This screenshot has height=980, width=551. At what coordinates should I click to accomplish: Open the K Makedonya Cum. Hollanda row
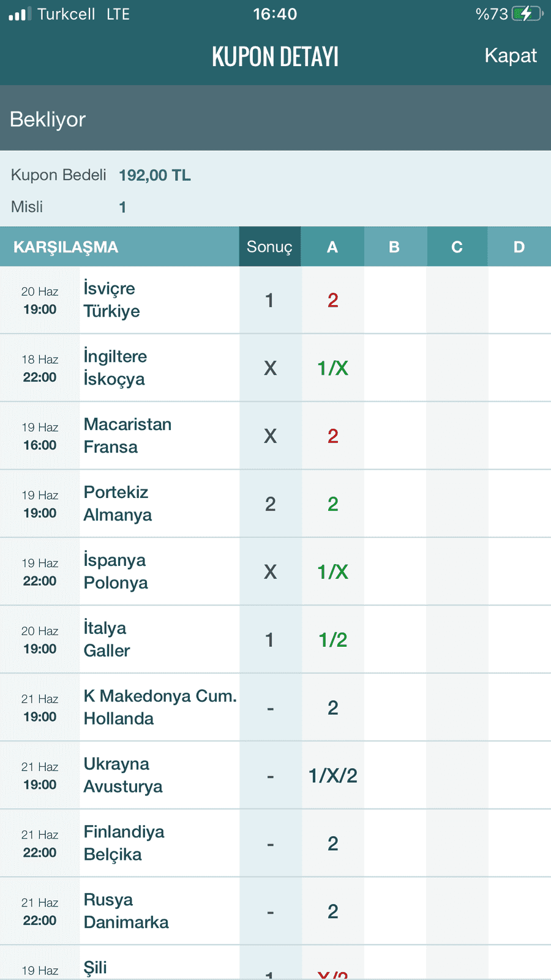point(275,707)
